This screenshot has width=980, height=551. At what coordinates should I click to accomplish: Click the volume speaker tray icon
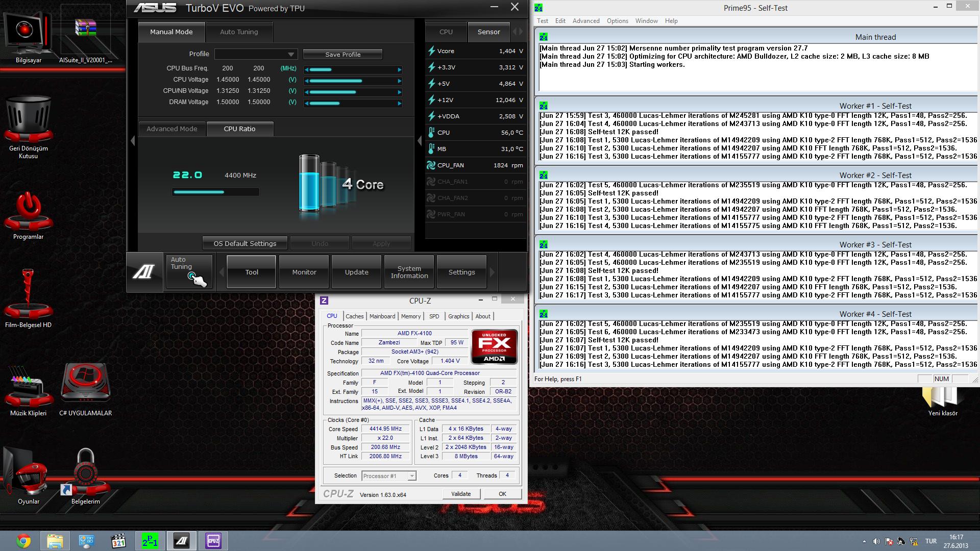876,541
